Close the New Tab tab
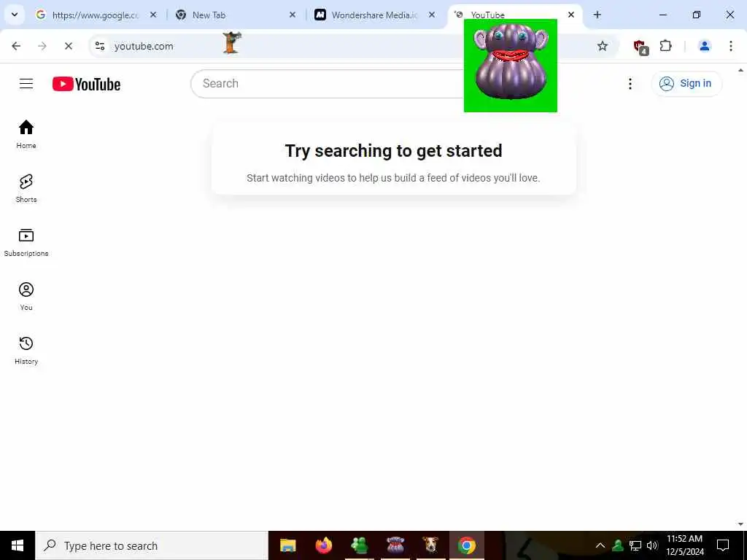This screenshot has height=560, width=747. tap(293, 15)
